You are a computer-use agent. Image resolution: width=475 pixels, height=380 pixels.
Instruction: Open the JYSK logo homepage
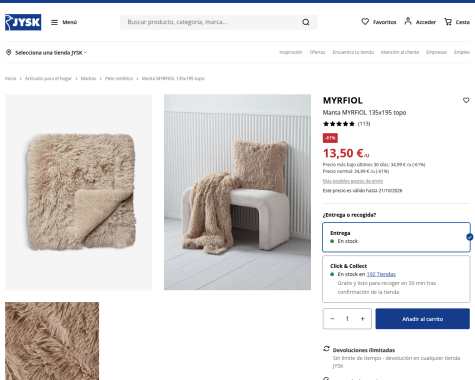coord(23,22)
